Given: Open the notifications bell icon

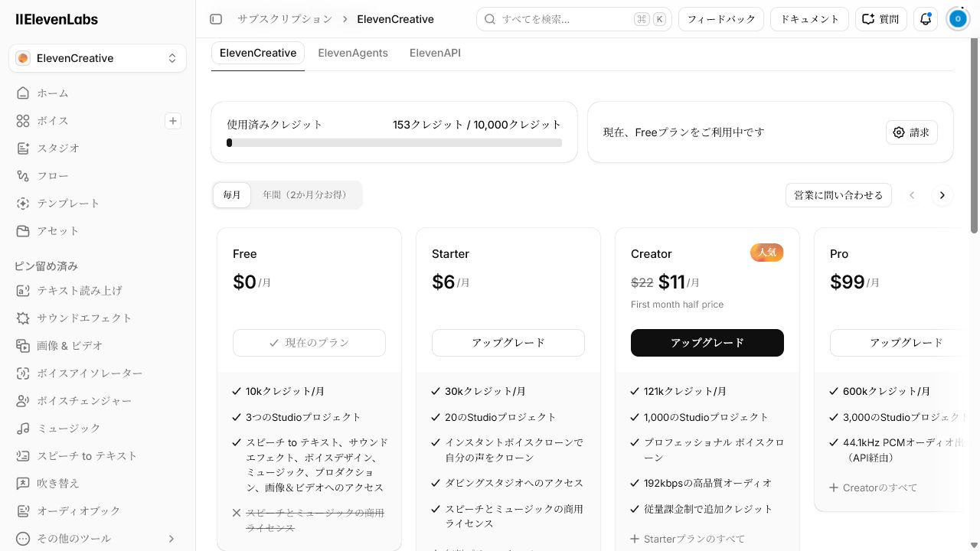Looking at the screenshot, I should click(926, 19).
